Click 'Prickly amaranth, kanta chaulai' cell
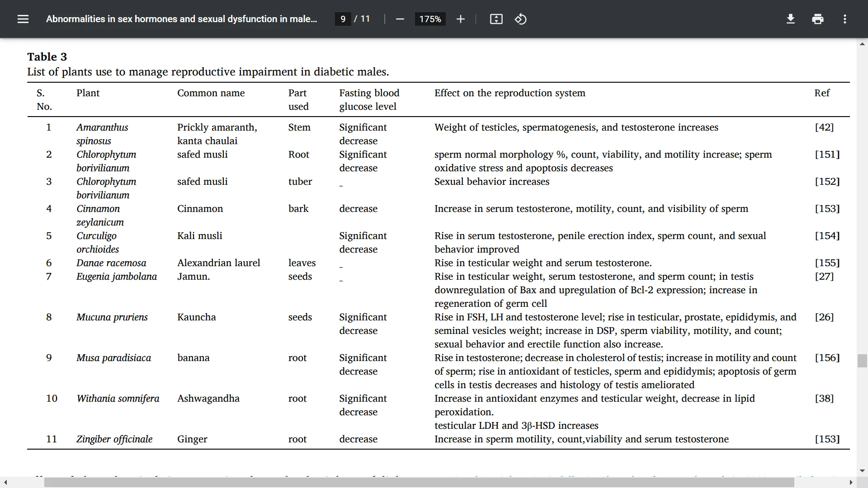 [217, 134]
